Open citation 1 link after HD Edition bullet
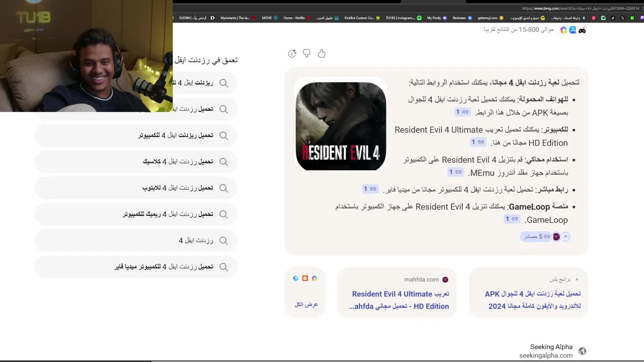 (x=477, y=142)
